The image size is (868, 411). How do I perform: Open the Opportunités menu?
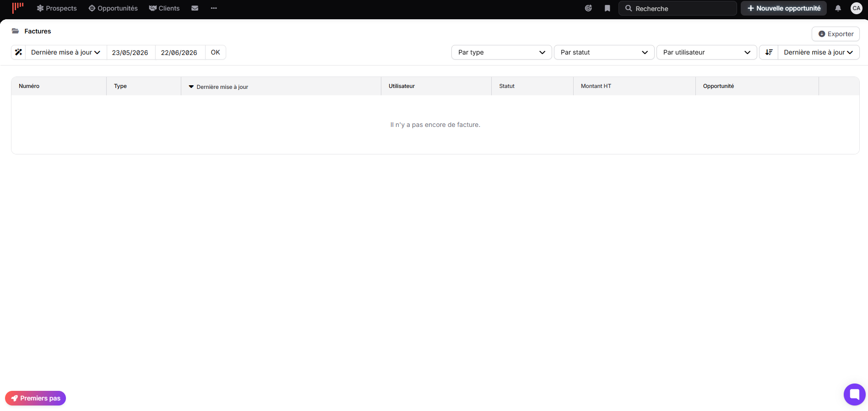pyautogui.click(x=113, y=8)
